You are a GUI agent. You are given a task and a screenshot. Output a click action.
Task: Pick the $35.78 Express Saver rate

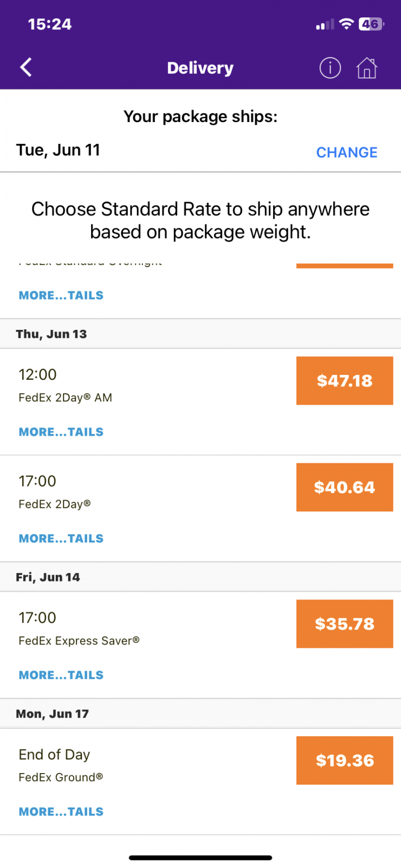(344, 624)
